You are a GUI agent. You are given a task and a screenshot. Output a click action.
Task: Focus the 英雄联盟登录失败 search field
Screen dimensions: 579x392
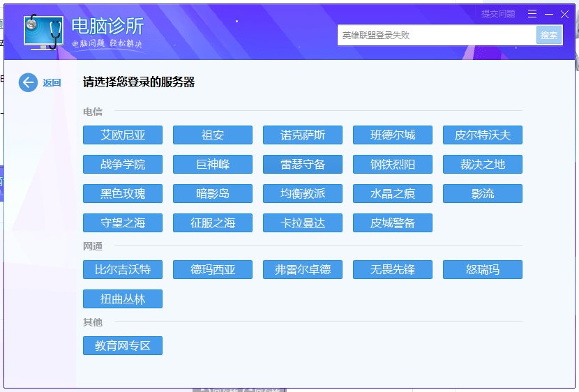437,36
